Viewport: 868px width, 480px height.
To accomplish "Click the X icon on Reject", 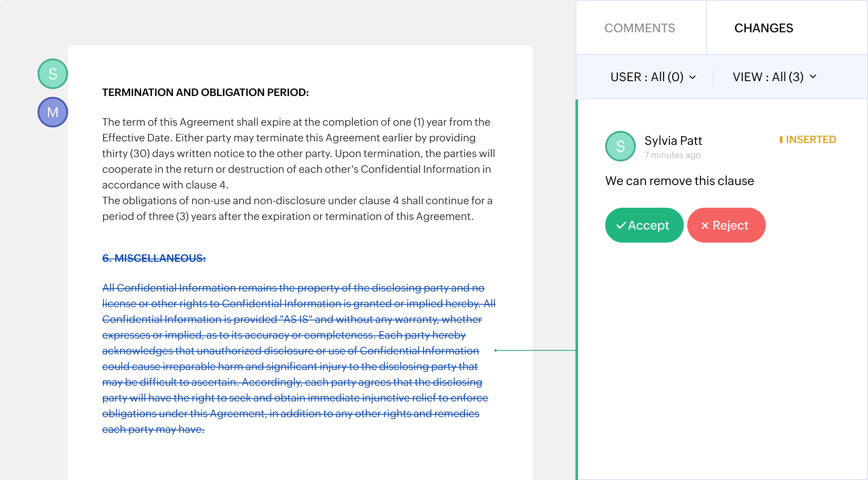I will (x=705, y=226).
